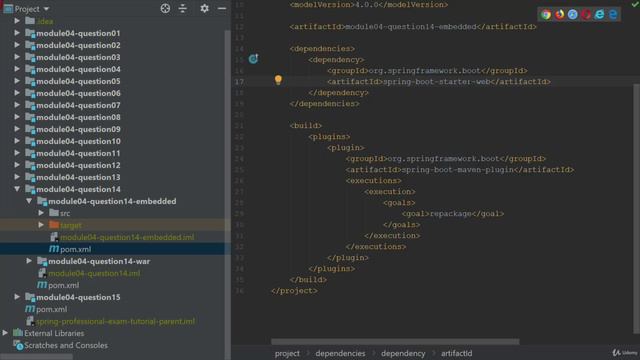Expand the .idea folder
Image resolution: width=640 pixels, height=360 pixels.
[x=17, y=21]
